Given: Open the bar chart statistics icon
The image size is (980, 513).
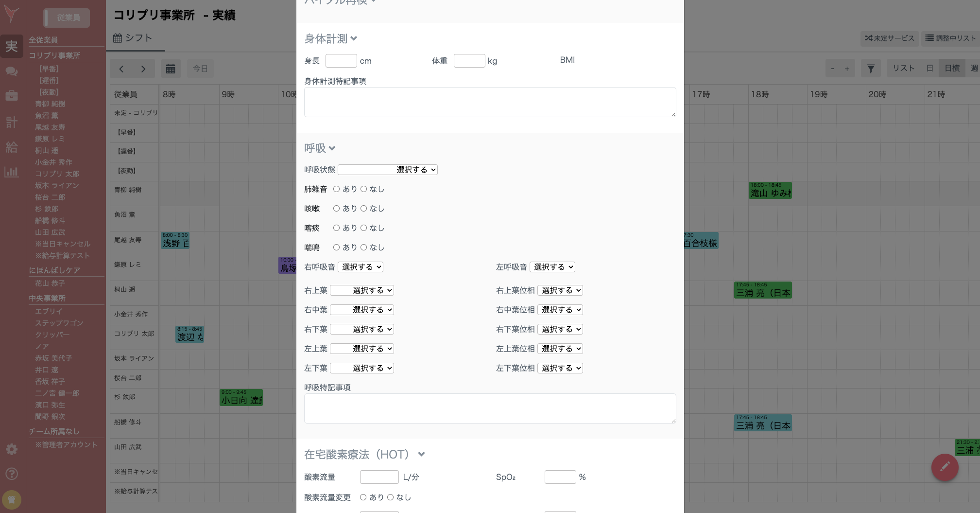Looking at the screenshot, I should [x=11, y=172].
